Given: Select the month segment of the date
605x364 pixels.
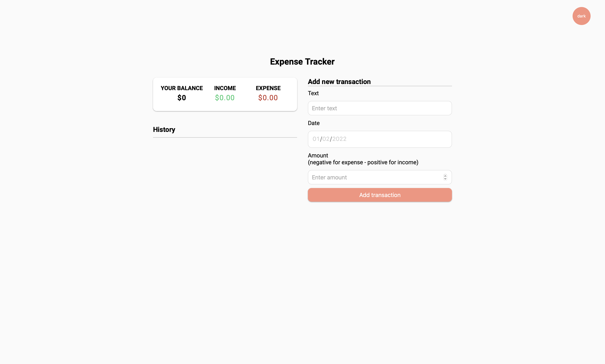Looking at the screenshot, I should click(x=316, y=139).
